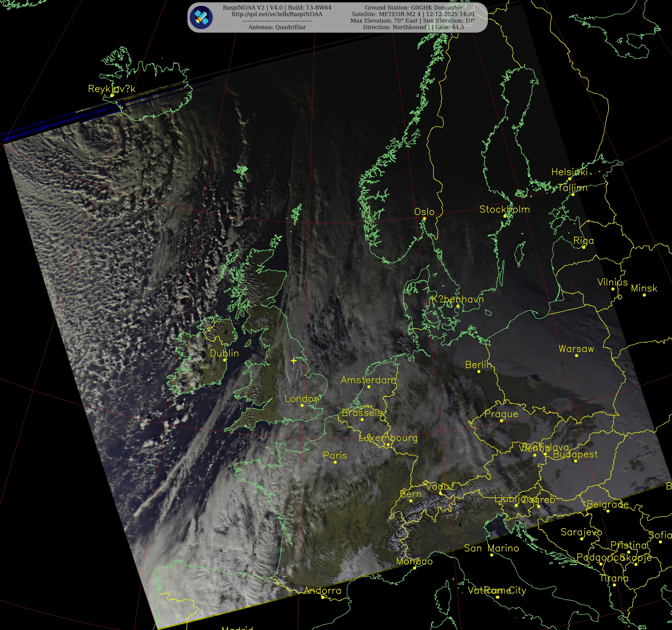Click the Amsterdam city label
The image size is (672, 630).
click(368, 380)
